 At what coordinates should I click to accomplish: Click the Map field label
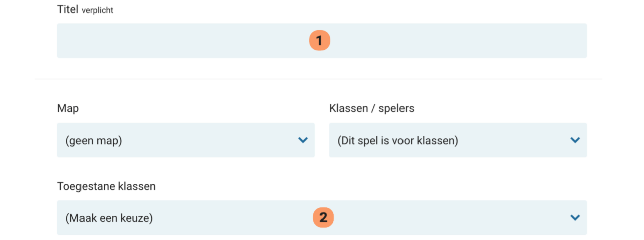click(x=68, y=108)
